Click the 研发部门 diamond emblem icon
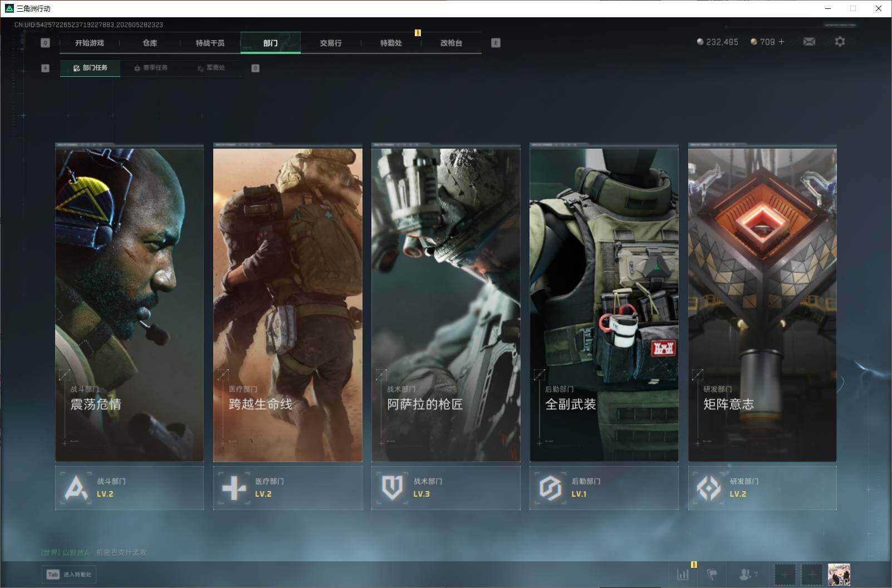 click(x=708, y=488)
